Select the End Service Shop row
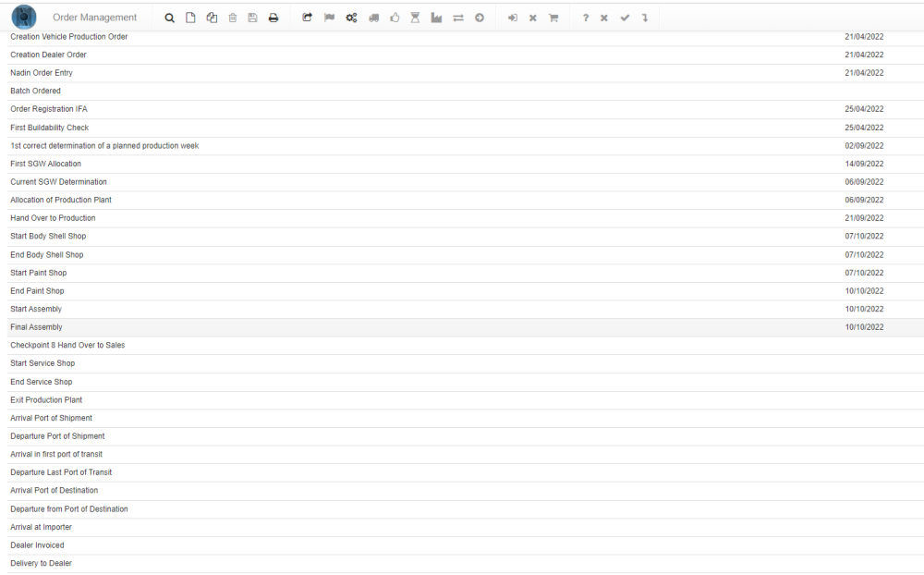 tap(466, 382)
